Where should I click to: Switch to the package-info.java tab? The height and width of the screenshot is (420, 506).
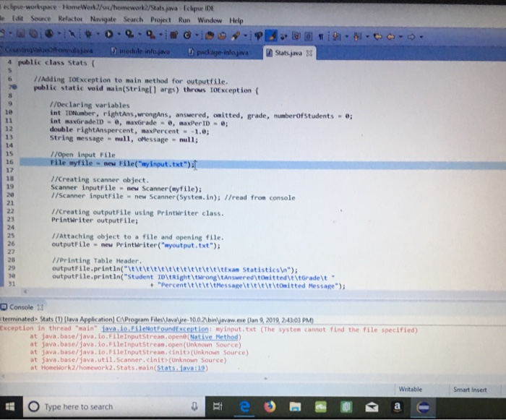click(x=218, y=52)
